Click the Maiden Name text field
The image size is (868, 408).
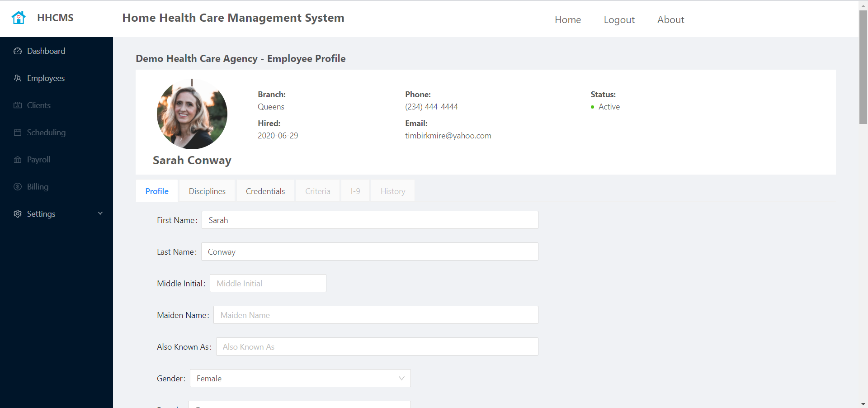point(376,315)
